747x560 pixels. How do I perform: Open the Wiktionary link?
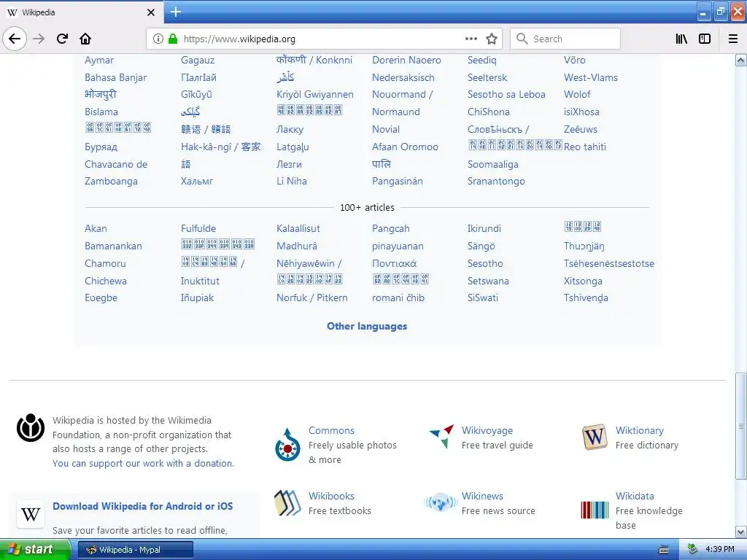(639, 430)
